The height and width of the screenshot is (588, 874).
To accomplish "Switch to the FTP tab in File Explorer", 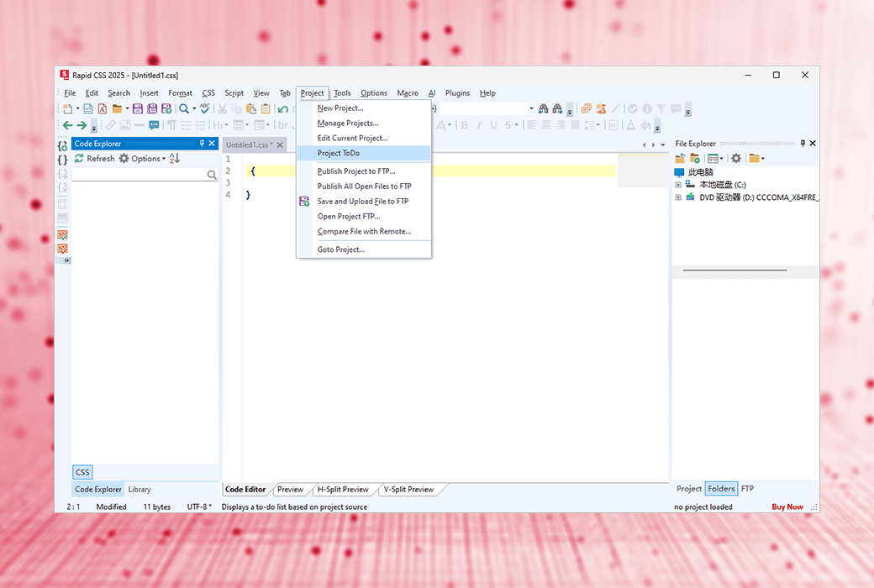I will coord(747,489).
